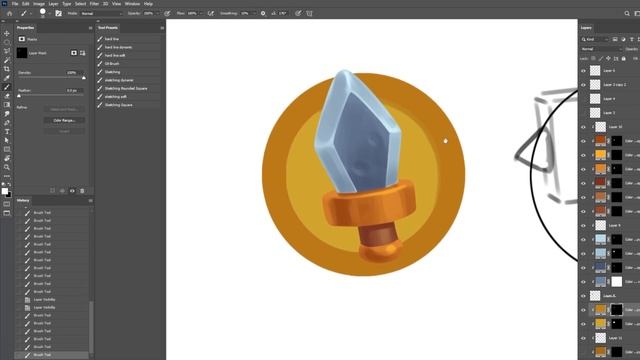Select the Move tool
Screen dimensions: 640x360
[x=7, y=33]
